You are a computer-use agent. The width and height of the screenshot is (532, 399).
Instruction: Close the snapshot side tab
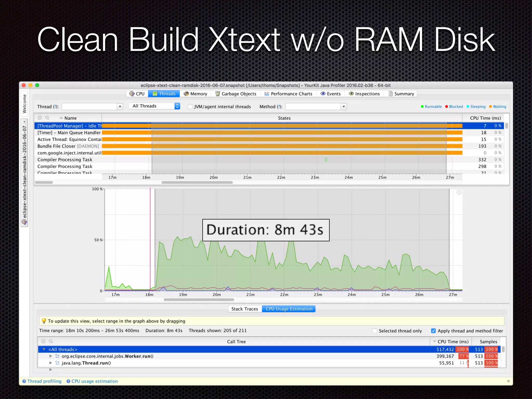[x=24, y=122]
